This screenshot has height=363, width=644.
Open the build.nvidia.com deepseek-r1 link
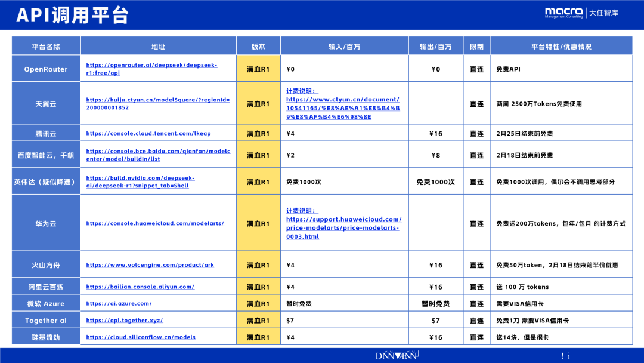click(140, 181)
